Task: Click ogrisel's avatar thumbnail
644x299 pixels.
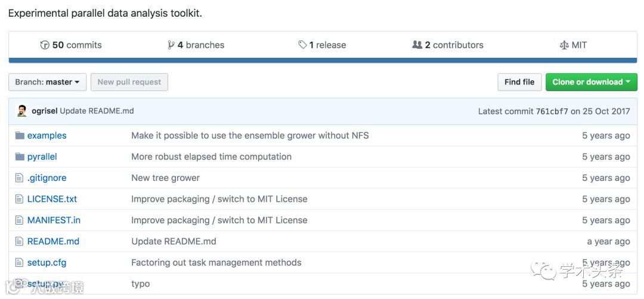Action: (22, 111)
